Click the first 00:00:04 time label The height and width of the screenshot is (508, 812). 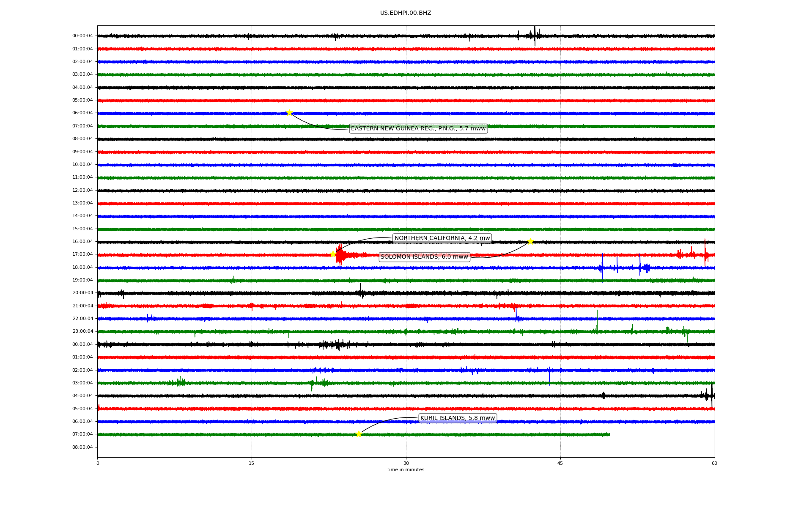(82, 36)
